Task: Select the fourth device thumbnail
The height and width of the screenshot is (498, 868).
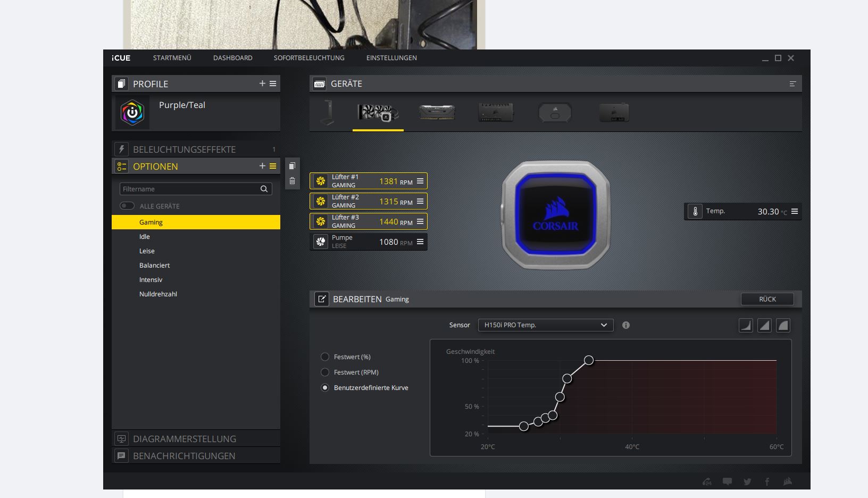Action: 495,112
